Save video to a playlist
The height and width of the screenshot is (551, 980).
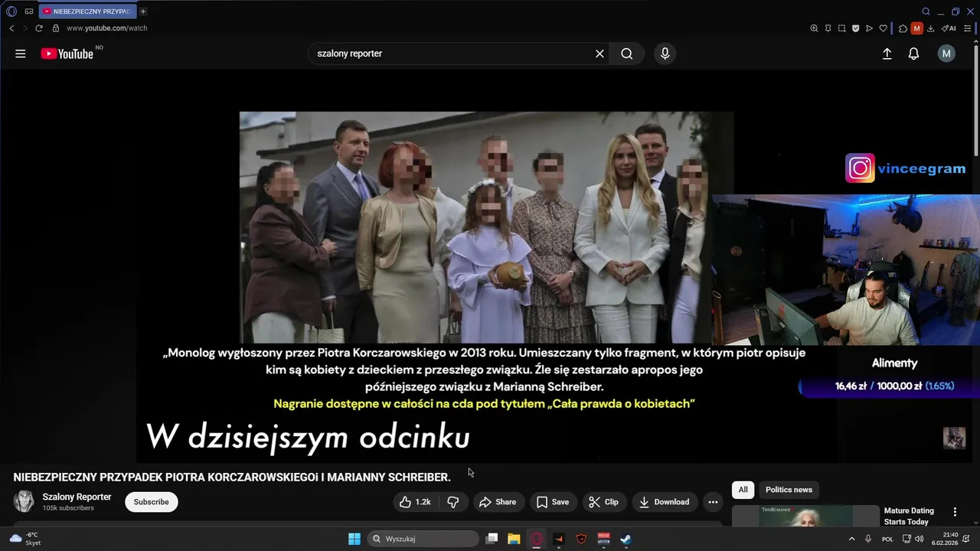553,502
